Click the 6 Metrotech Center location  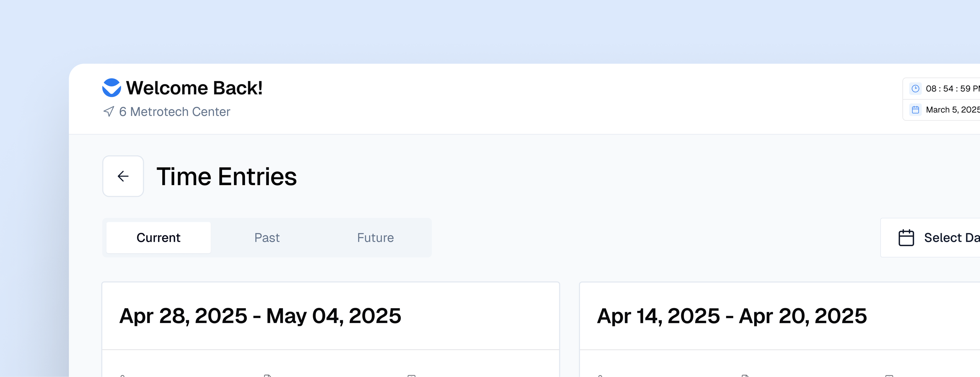[175, 112]
